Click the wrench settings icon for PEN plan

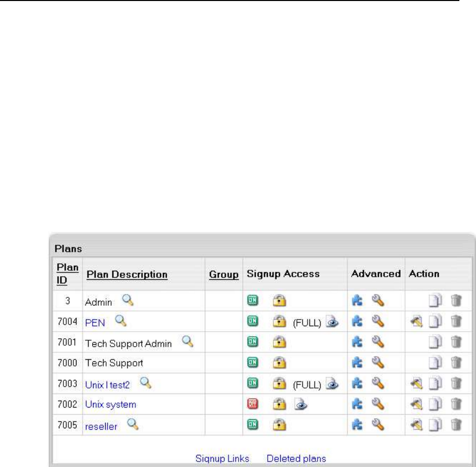[x=378, y=321]
